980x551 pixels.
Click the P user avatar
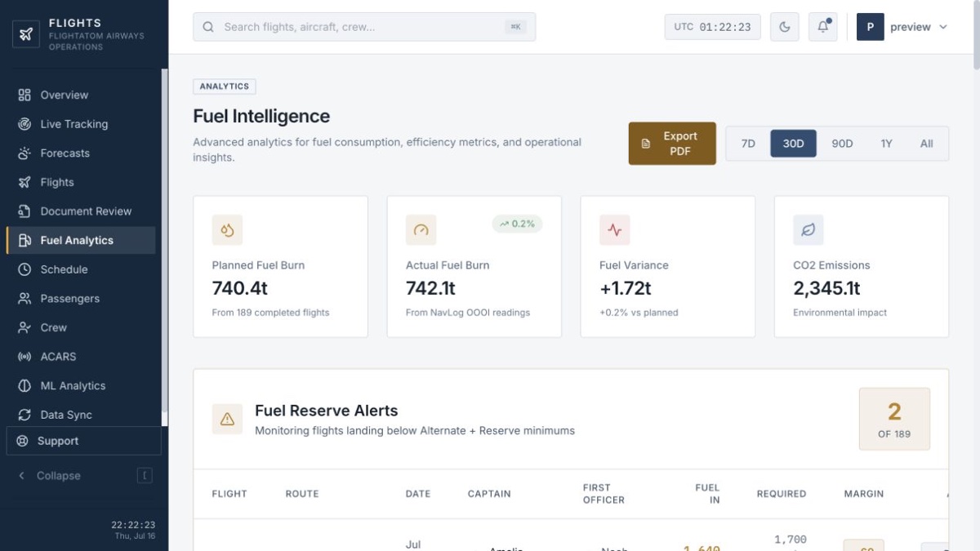[870, 27]
